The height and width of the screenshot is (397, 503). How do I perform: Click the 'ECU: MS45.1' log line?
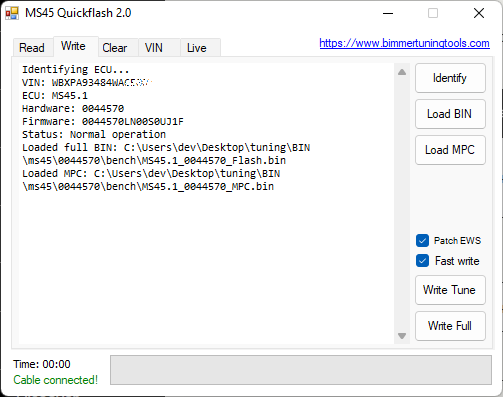tap(55, 96)
